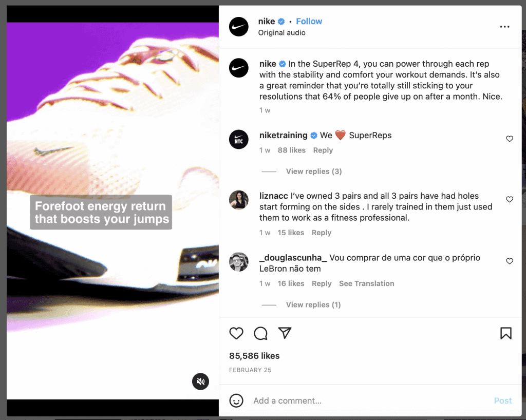
Task: Unmute the video with speaker icon
Action: pos(201,381)
